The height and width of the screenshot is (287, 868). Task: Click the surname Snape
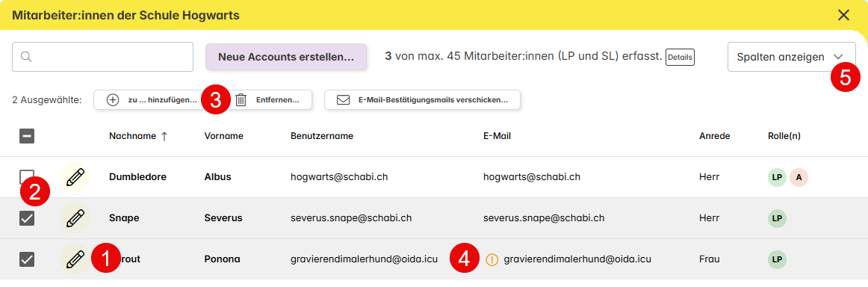point(124,218)
